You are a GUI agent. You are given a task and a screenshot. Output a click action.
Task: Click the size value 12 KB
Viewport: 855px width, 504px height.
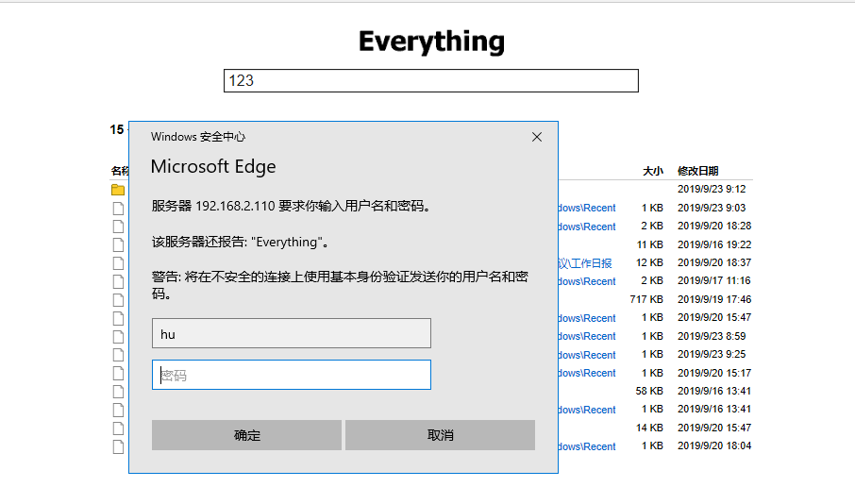[649, 262]
